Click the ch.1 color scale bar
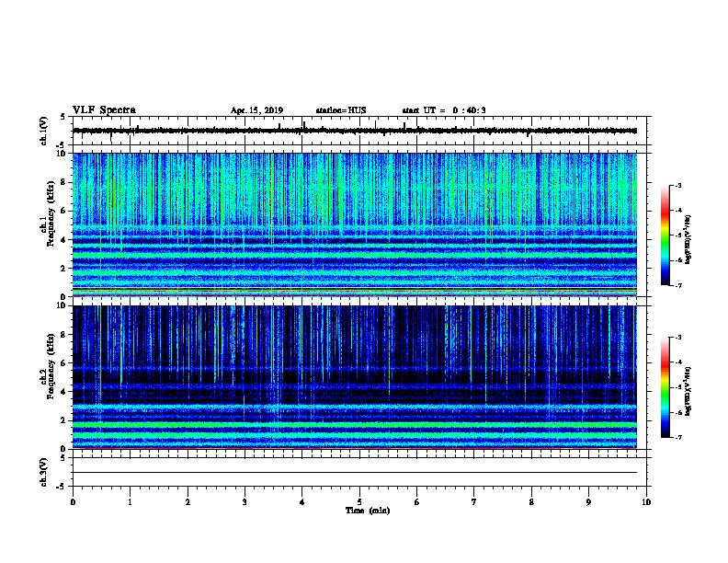728x563 pixels. pyautogui.click(x=665, y=236)
